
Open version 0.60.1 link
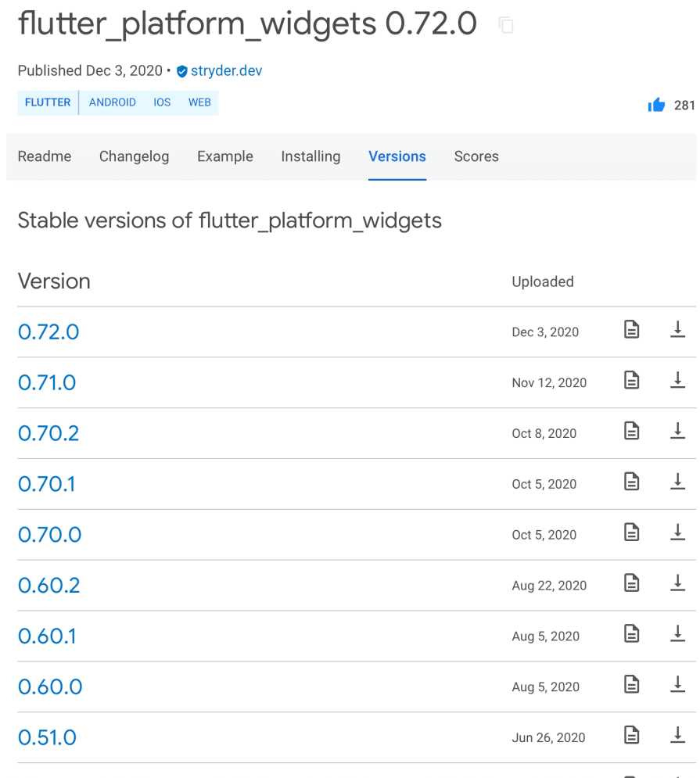pos(47,636)
